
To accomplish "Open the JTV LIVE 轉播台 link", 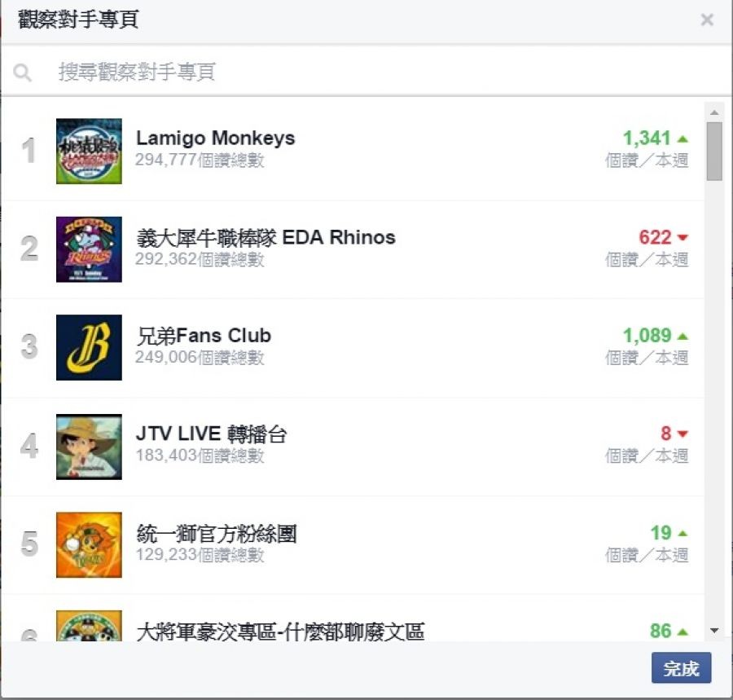I will click(x=211, y=434).
